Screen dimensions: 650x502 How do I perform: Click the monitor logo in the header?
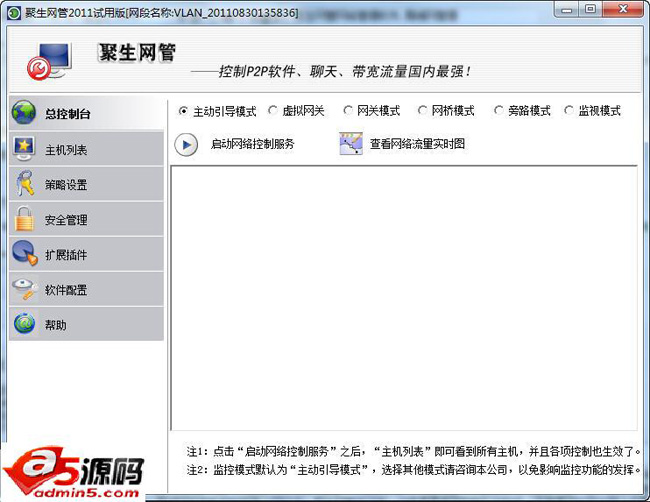[x=50, y=61]
